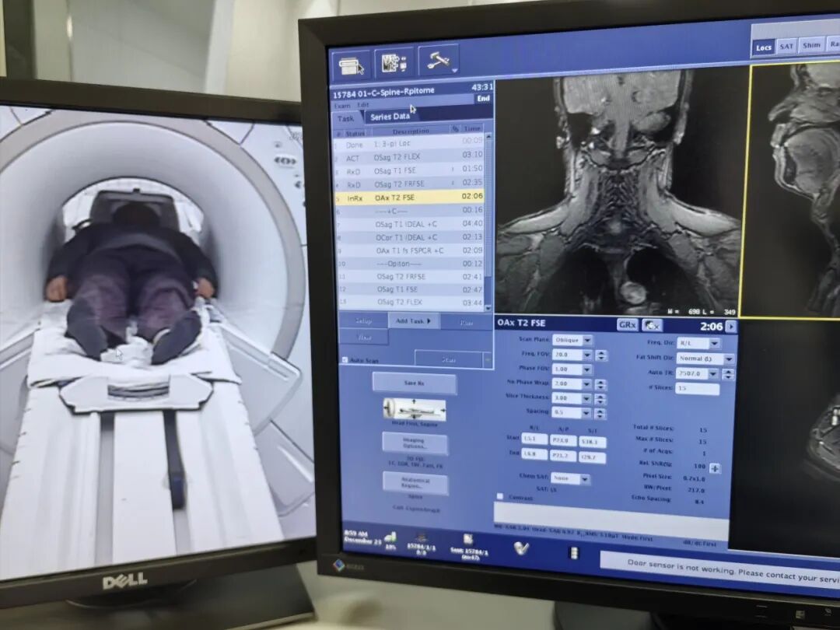Click the reconstruction status icon in bottom bar
Screen dimensions: 840x630
[422, 537]
